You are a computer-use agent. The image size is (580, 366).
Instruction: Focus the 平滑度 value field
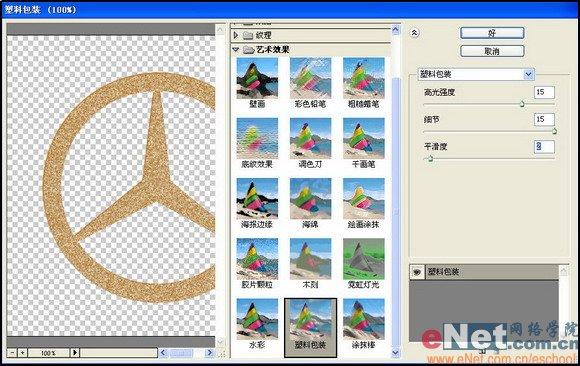544,147
